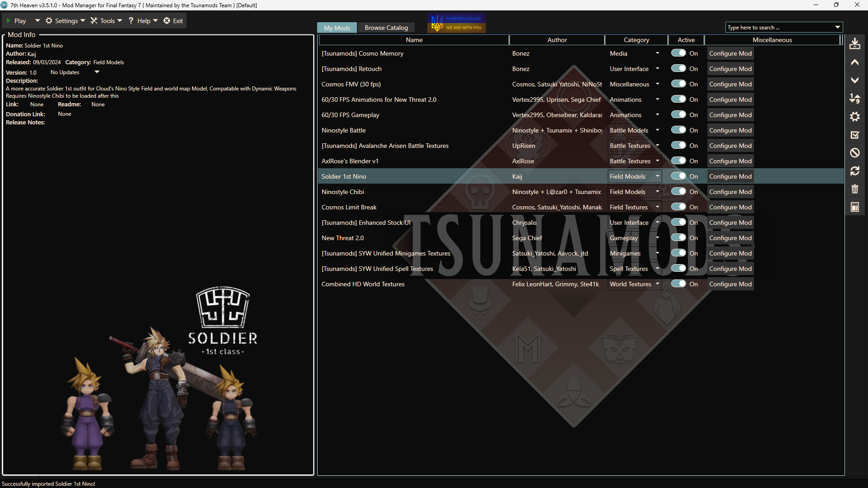Click Configure Mod for Soldier 1st Nino
This screenshot has height=488, width=868.
(730, 176)
